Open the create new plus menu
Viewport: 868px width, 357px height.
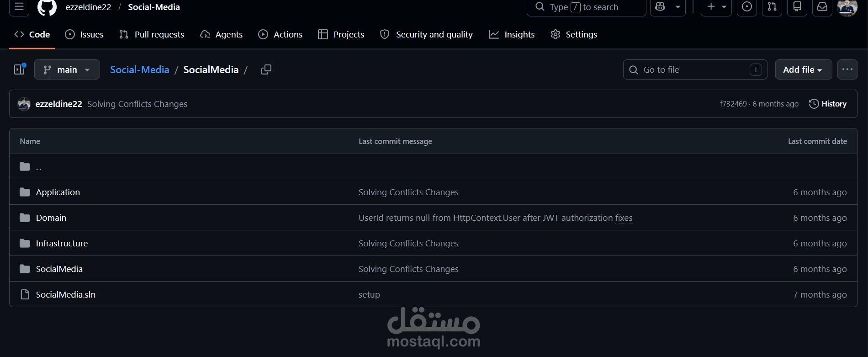716,7
